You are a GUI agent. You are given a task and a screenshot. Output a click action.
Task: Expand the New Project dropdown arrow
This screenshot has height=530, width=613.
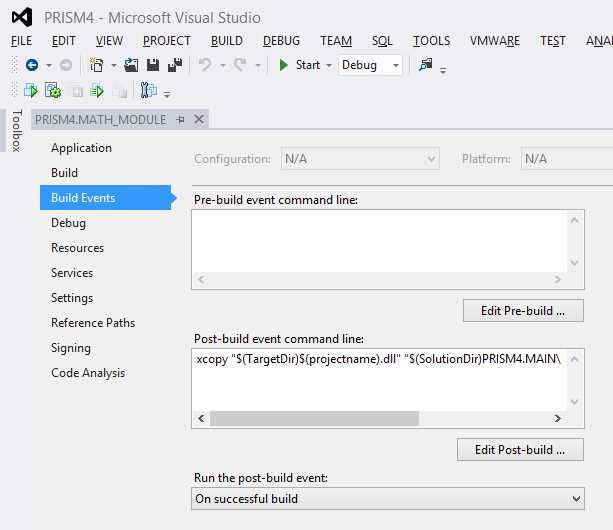[114, 65]
